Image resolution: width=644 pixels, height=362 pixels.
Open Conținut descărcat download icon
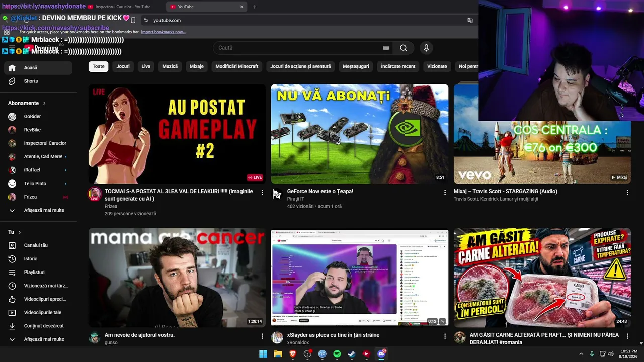click(x=12, y=326)
